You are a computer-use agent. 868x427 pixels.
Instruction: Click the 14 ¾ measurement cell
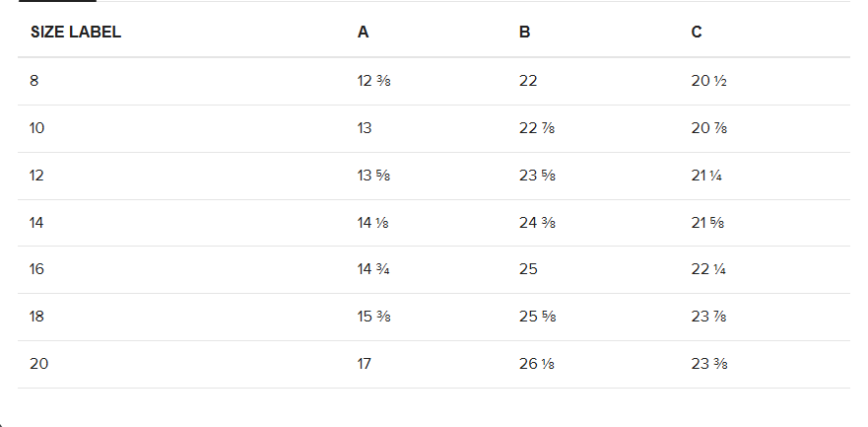coord(373,269)
